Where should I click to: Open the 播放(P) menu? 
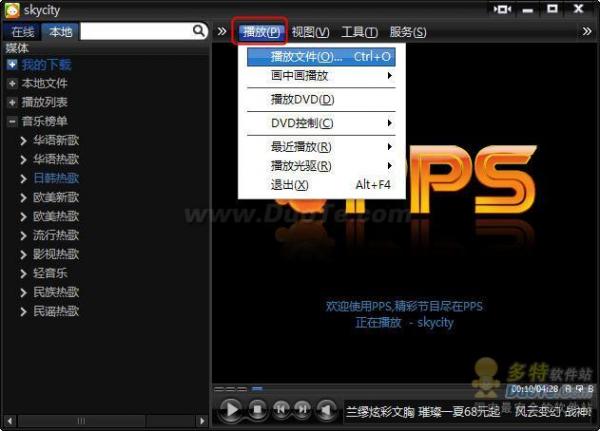262,32
